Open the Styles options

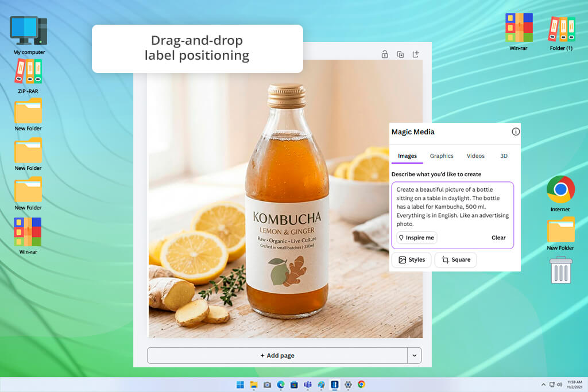click(411, 260)
